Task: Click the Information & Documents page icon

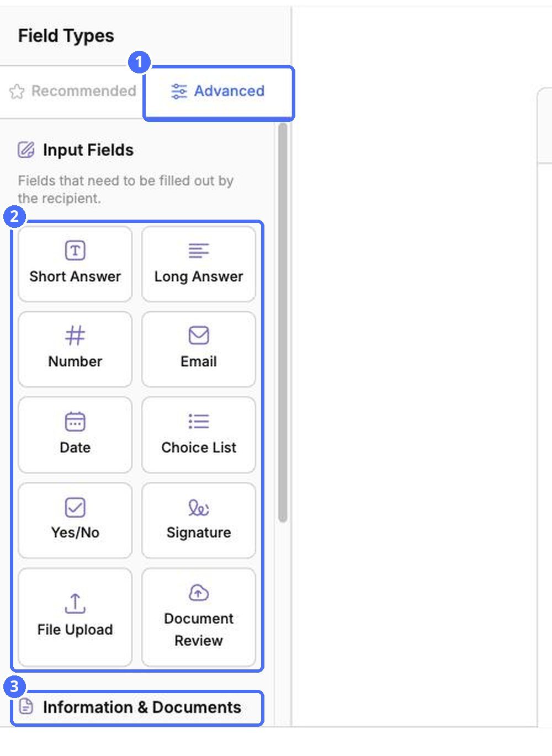Action: click(26, 706)
